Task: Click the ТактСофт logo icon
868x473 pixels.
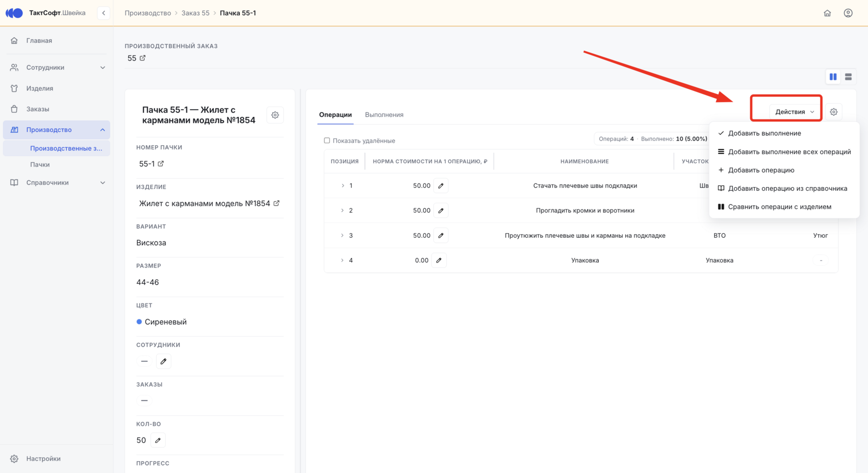Action: [x=14, y=13]
